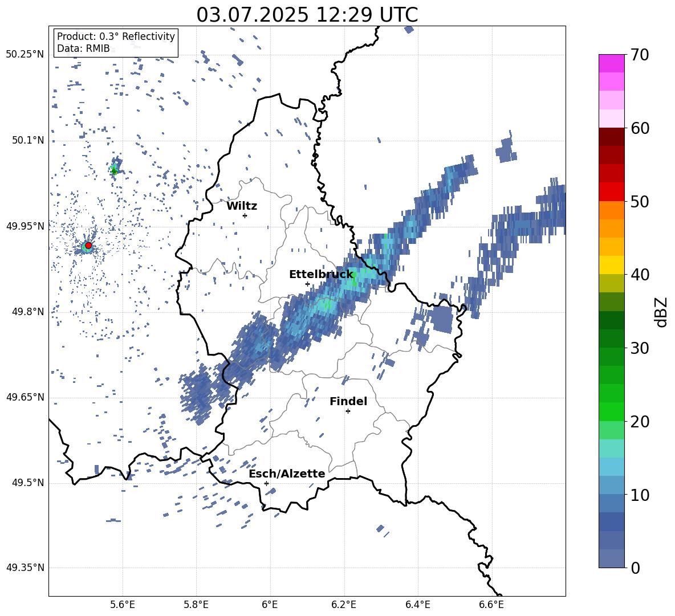The height and width of the screenshot is (616, 675).
Task: Click the 0 colorbar tick label
Action: click(635, 568)
